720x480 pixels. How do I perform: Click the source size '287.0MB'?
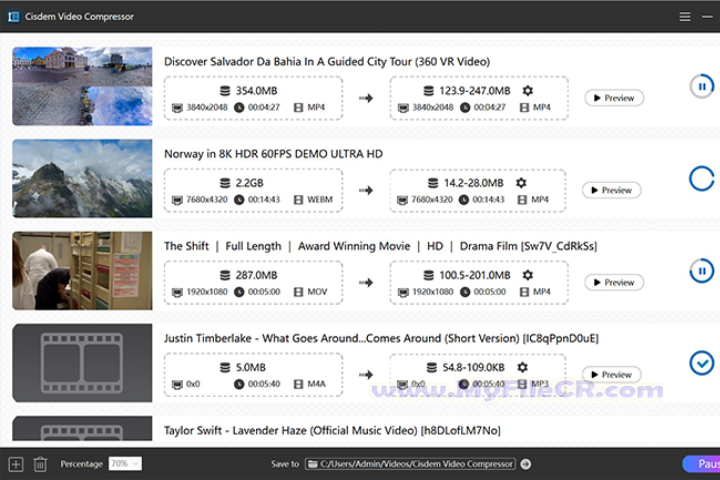(256, 275)
